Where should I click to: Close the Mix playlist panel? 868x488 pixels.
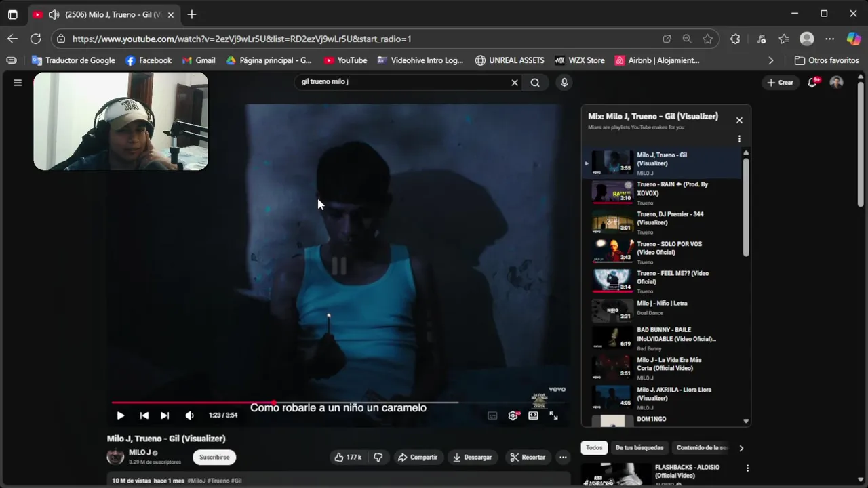pyautogui.click(x=739, y=120)
